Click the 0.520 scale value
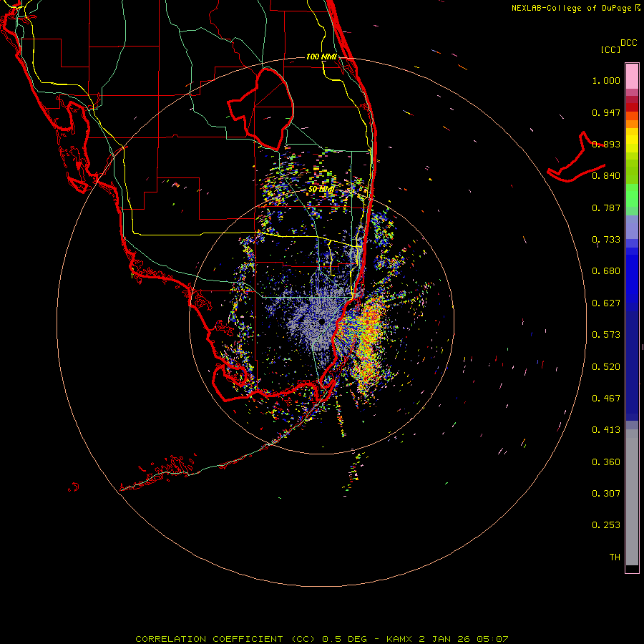 [x=606, y=367]
